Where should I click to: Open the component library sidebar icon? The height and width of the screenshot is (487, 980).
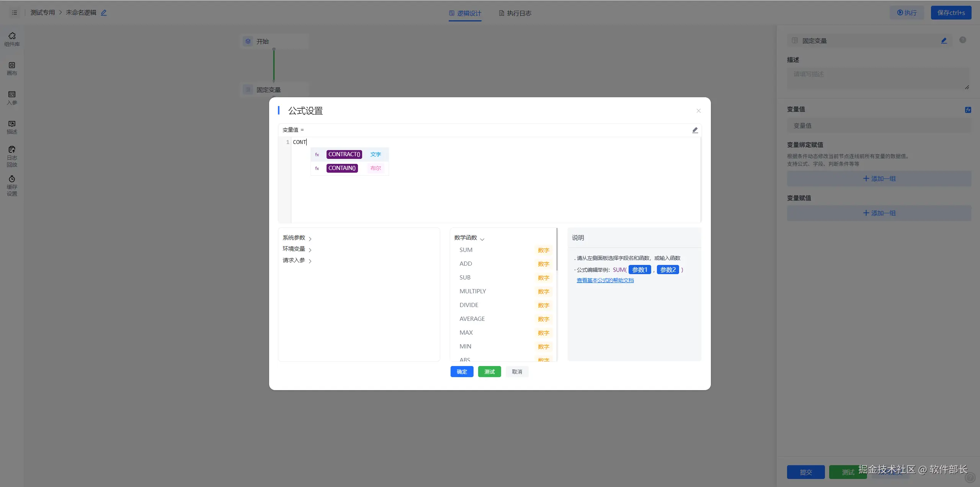(12, 39)
